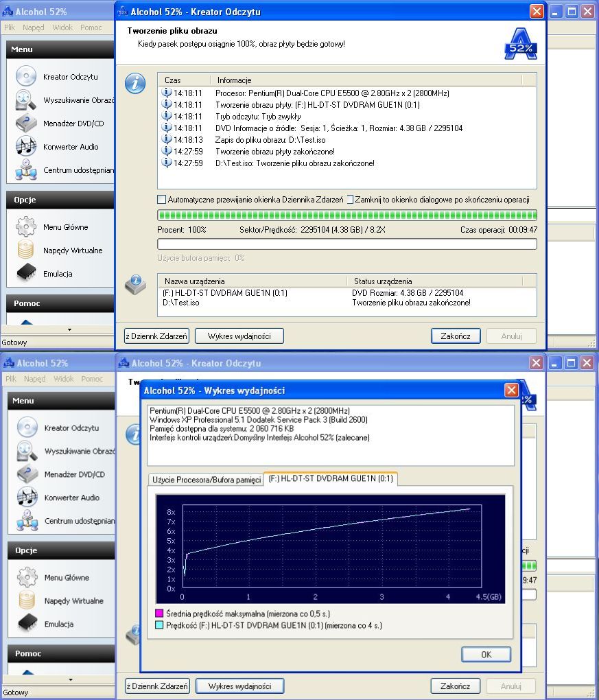Click the Czas column header
The width and height of the screenshot is (599, 700).
(184, 80)
